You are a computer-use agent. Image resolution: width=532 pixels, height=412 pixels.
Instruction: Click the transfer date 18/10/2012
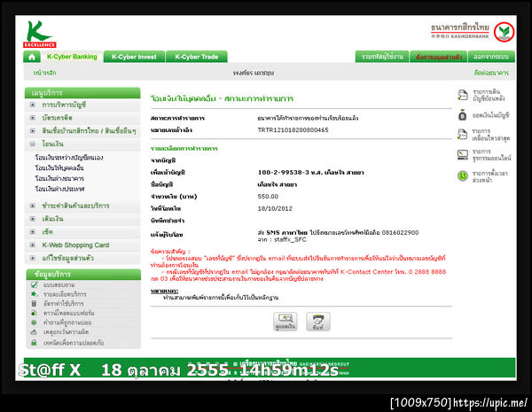pyautogui.click(x=275, y=208)
